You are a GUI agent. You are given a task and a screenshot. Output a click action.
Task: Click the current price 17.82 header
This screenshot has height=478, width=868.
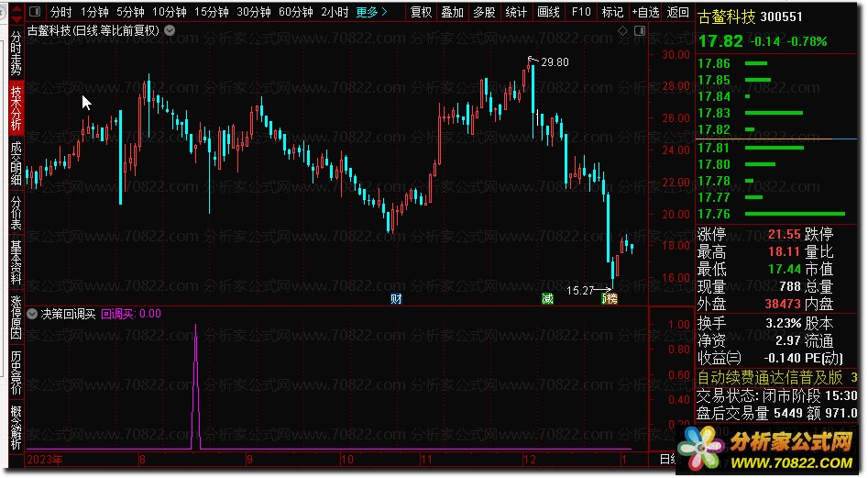pos(720,41)
